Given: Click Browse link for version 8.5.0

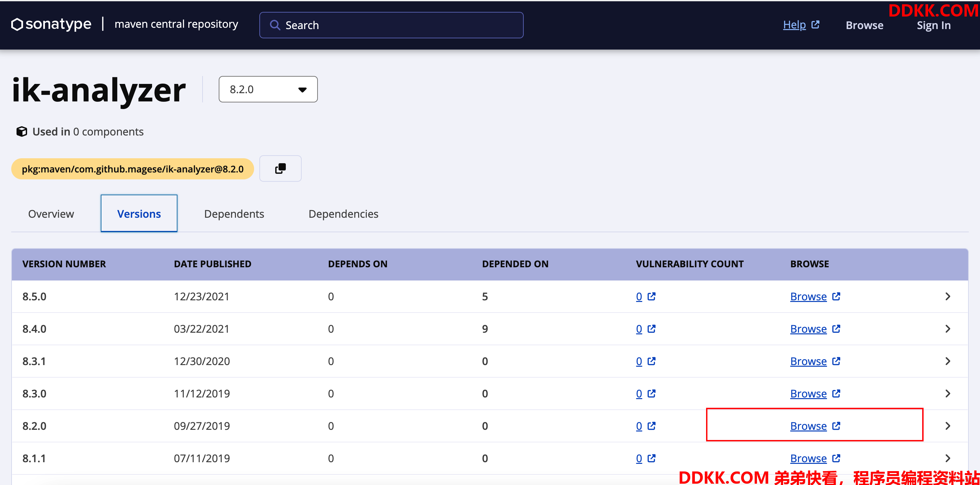Looking at the screenshot, I should 809,296.
